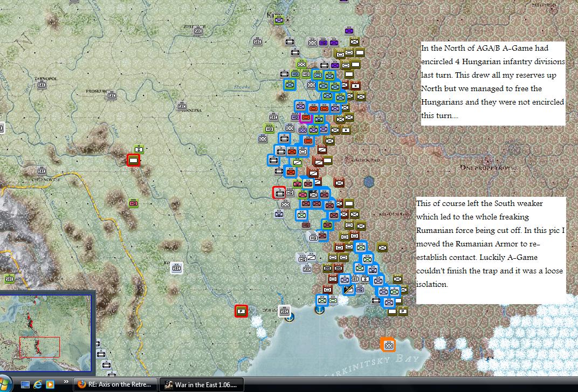Select red-bordered P unit west of Odessa

coord(241,311)
